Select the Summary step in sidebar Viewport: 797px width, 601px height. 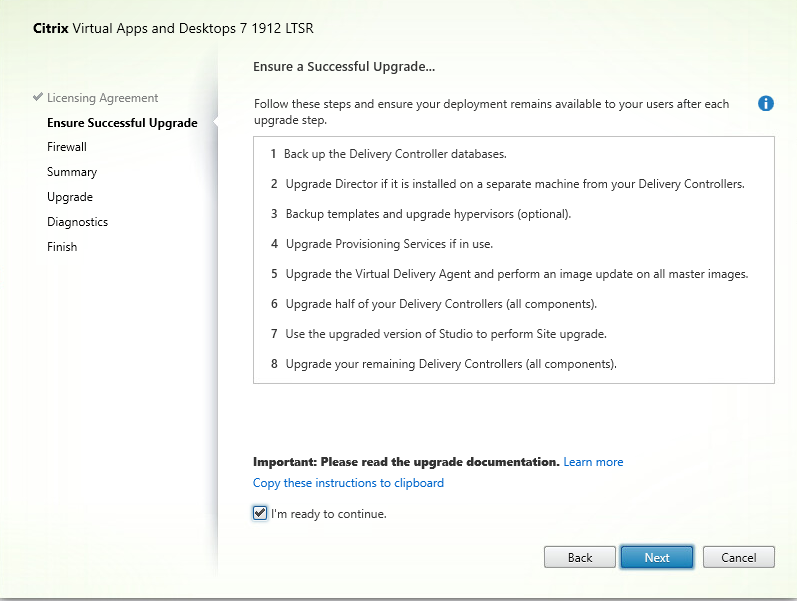coord(72,172)
